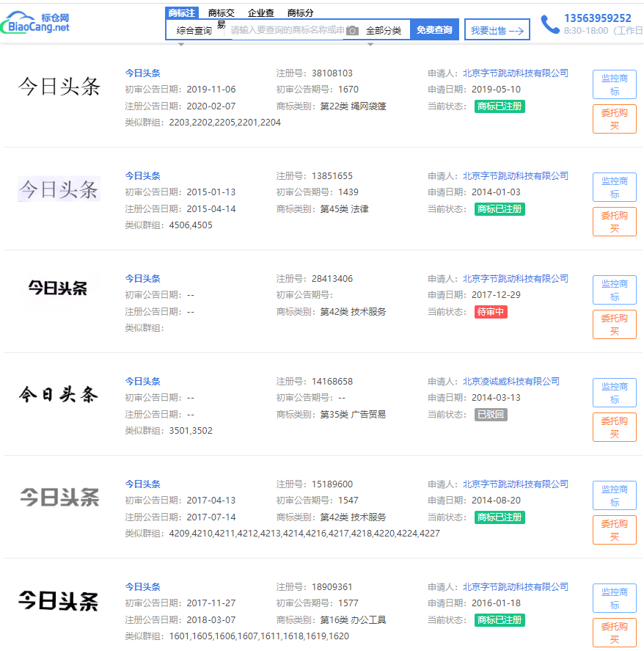The height and width of the screenshot is (651, 644).
Task: Click the category text 第22类 绳网袋篷
Action: pyautogui.click(x=353, y=106)
